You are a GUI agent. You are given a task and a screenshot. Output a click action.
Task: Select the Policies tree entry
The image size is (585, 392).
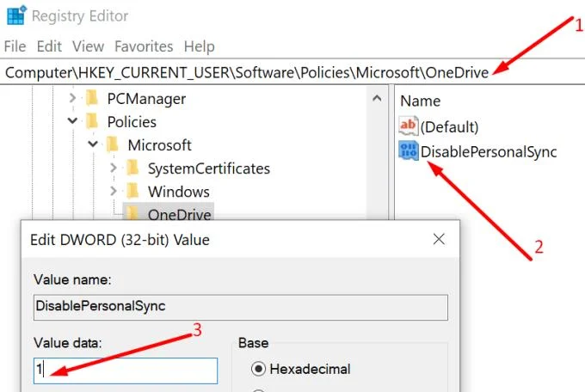[x=132, y=122]
